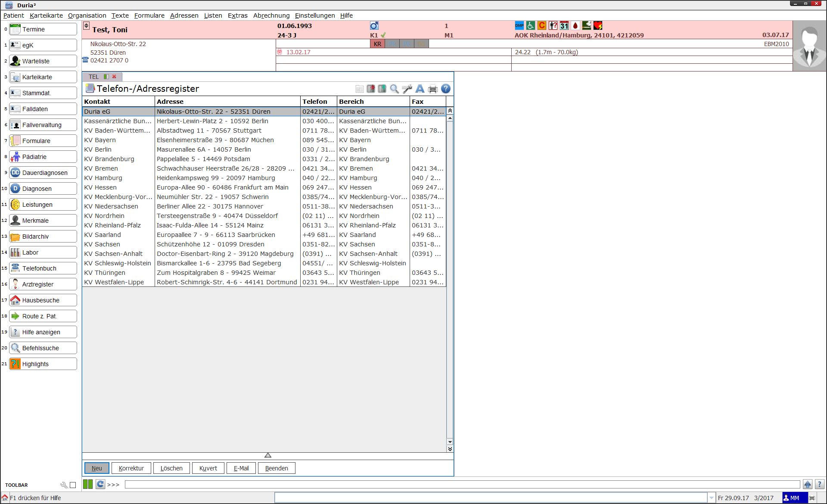Open Dauerdiagnosen from the sidebar
The height and width of the screenshot is (504, 827).
coord(43,173)
